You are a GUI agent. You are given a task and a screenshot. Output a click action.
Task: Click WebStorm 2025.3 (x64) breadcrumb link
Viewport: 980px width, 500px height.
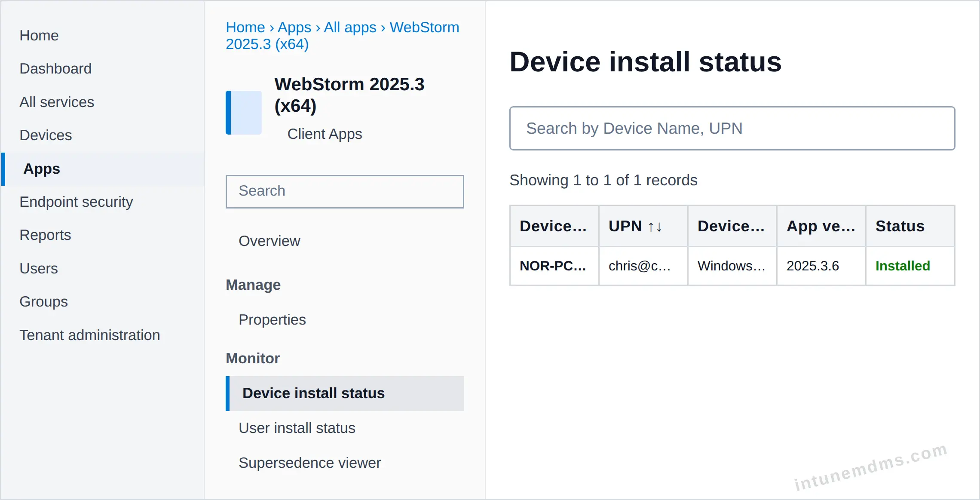tap(343, 36)
